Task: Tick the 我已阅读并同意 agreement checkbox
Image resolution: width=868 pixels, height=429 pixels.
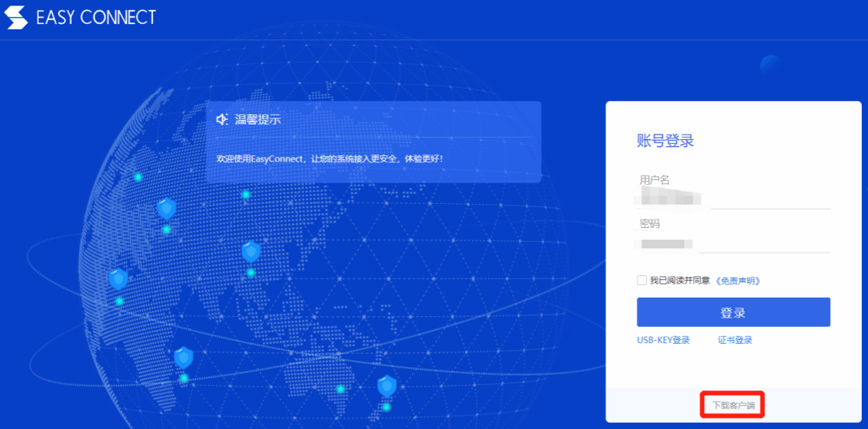Action: [641, 281]
